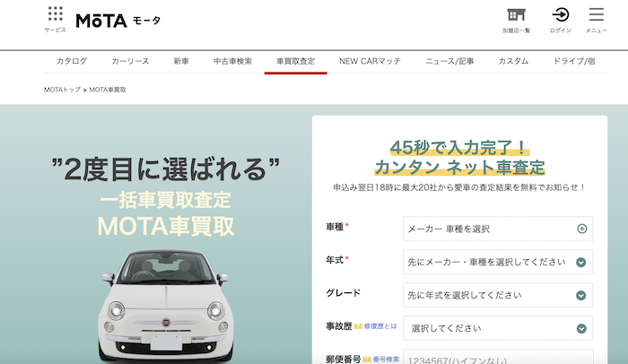Click the white Fiat car image
The height and width of the screenshot is (364, 628).
tap(165, 306)
